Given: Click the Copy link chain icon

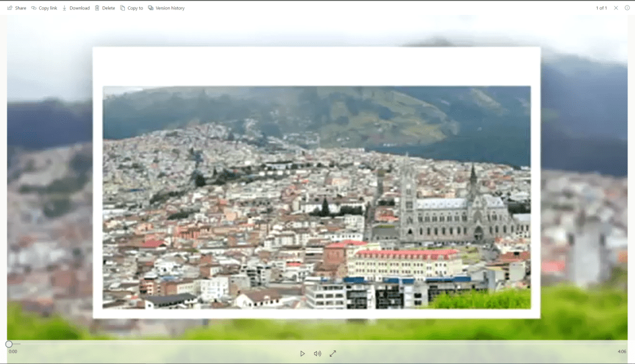Looking at the screenshot, I should point(34,8).
